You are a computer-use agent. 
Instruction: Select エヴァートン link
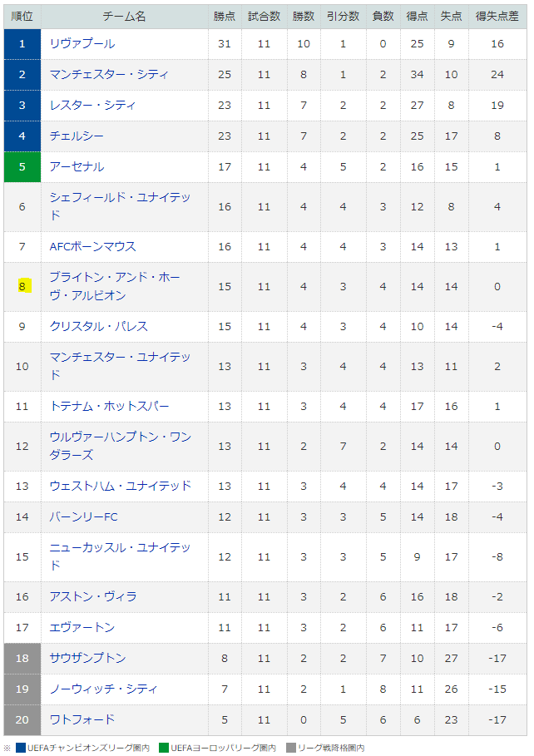coord(82,628)
